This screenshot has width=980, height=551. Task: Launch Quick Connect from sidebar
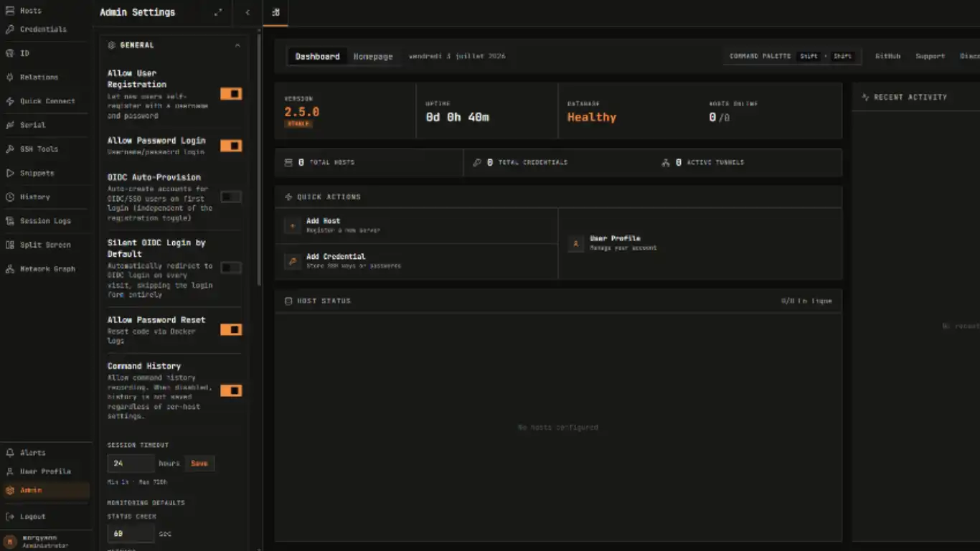coord(47,101)
